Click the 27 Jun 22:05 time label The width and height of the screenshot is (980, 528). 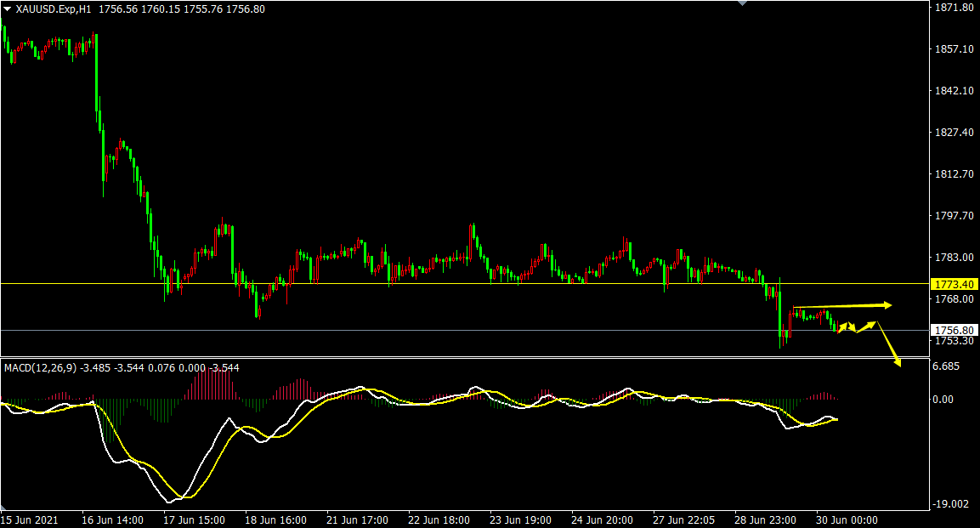pos(683,519)
